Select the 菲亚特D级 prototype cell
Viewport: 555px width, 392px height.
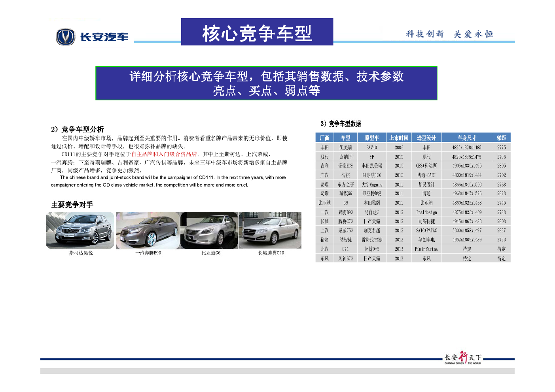point(372,194)
